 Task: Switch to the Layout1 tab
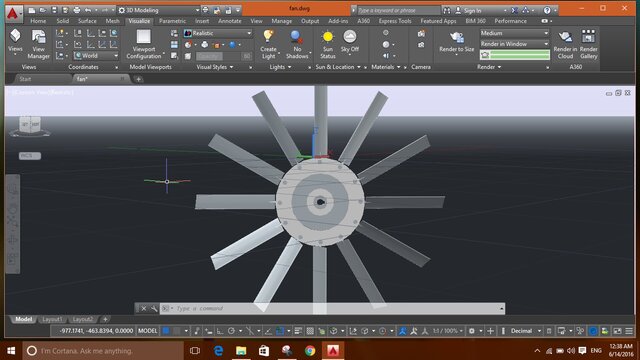tap(52, 319)
